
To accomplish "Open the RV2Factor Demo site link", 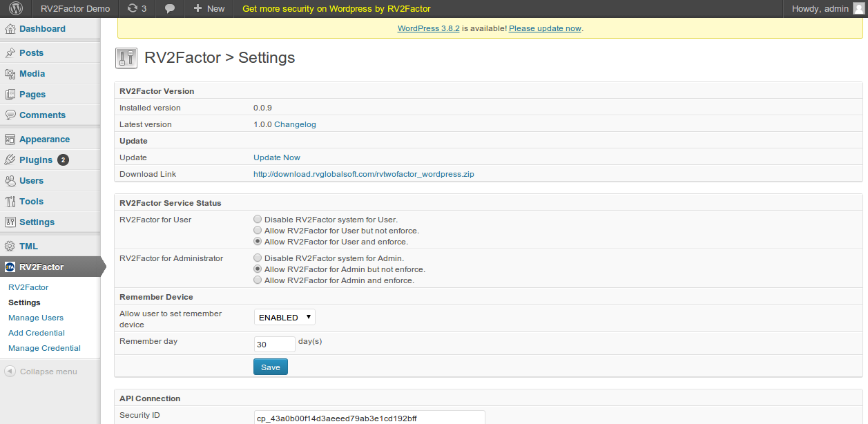I will point(75,9).
